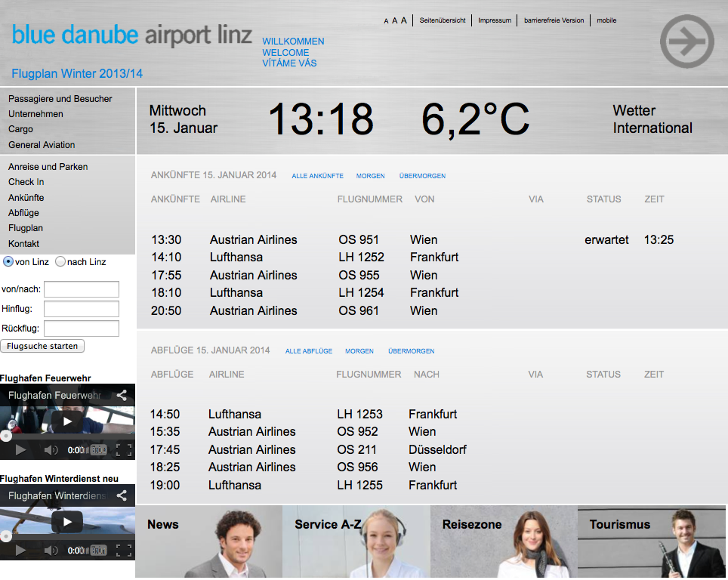The width and height of the screenshot is (728, 580).
Task: Switch to the mobile version
Action: [x=606, y=20]
